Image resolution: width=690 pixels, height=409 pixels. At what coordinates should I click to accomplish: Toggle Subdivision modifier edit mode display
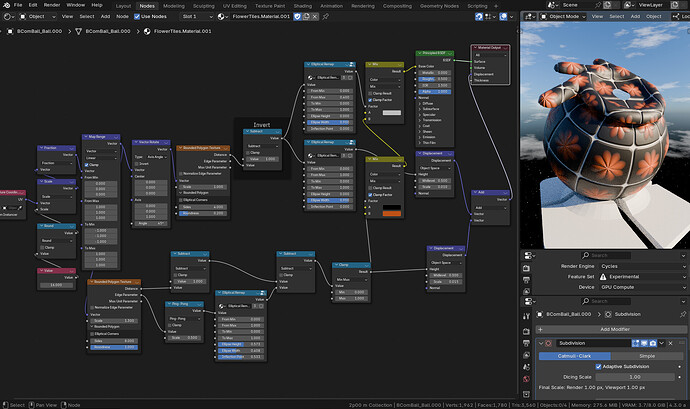(x=635, y=343)
